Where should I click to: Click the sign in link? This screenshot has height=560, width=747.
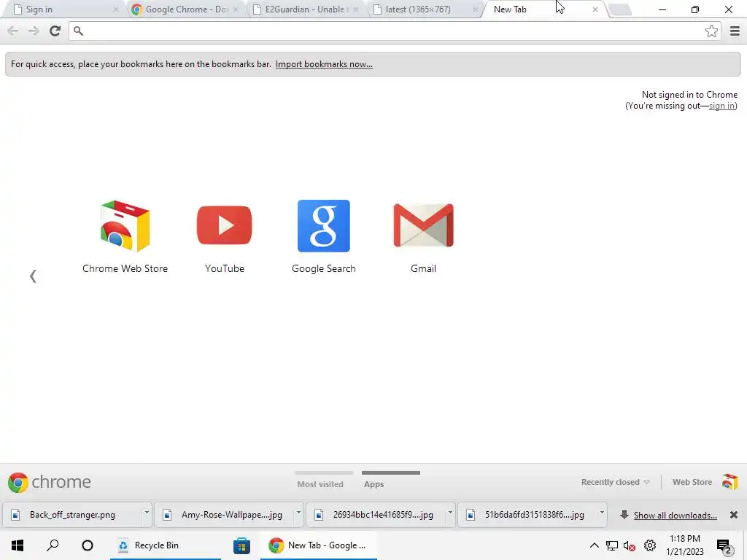click(x=721, y=106)
